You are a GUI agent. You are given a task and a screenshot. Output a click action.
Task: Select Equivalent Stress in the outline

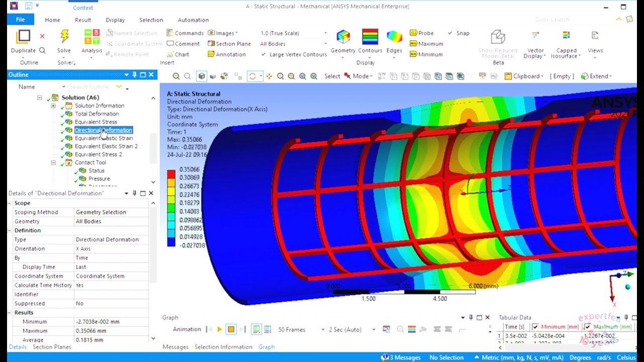96,122
